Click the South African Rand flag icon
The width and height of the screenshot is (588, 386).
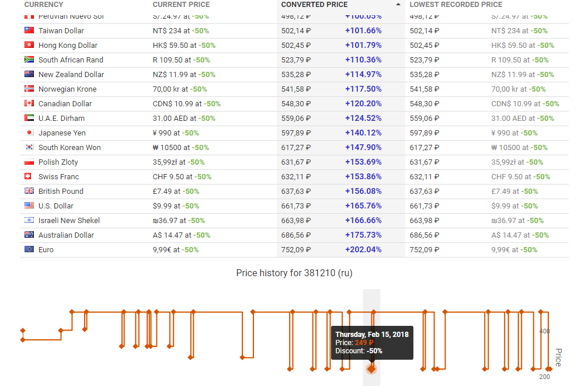[x=29, y=60]
